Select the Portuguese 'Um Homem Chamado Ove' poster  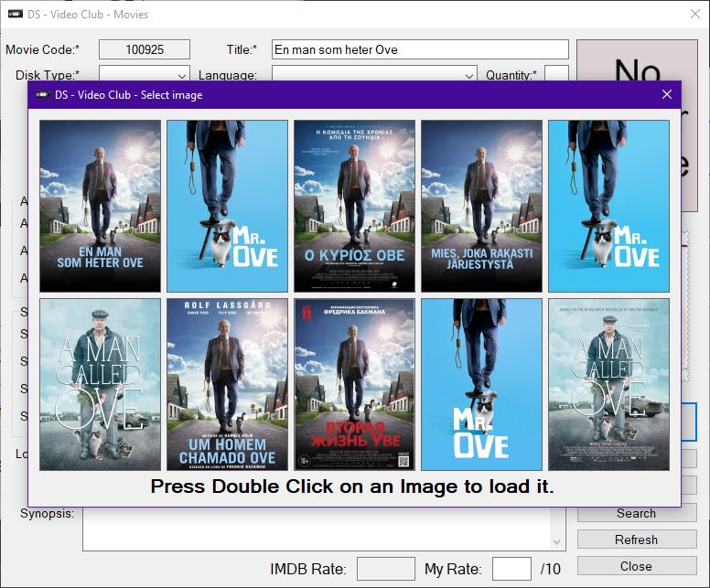[227, 384]
